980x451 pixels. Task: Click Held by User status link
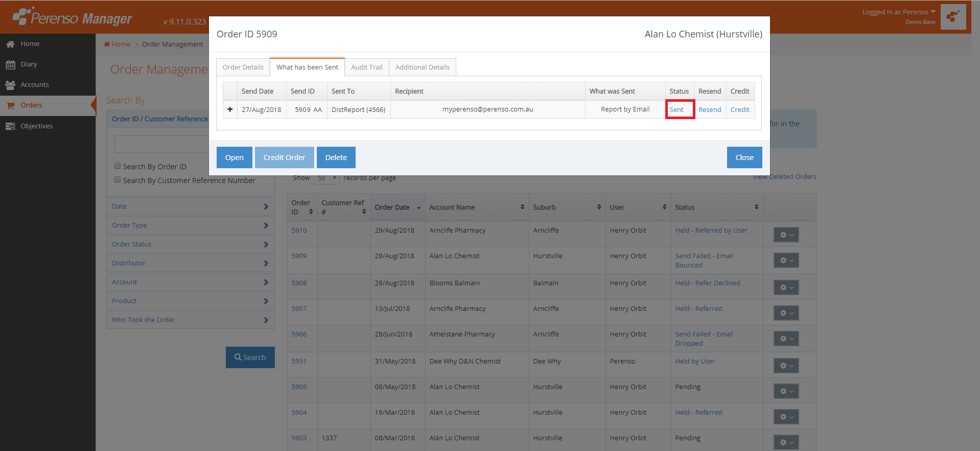[x=695, y=362]
